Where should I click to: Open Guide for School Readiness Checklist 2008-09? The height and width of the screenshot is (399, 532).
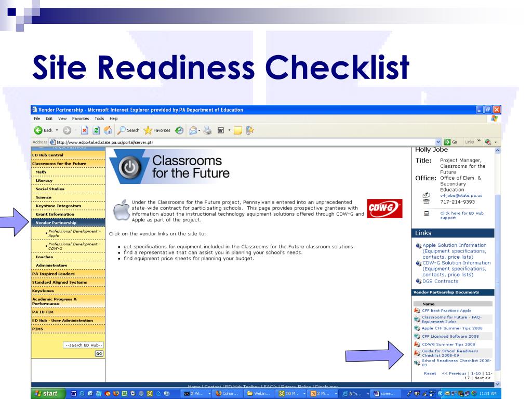pyautogui.click(x=450, y=353)
